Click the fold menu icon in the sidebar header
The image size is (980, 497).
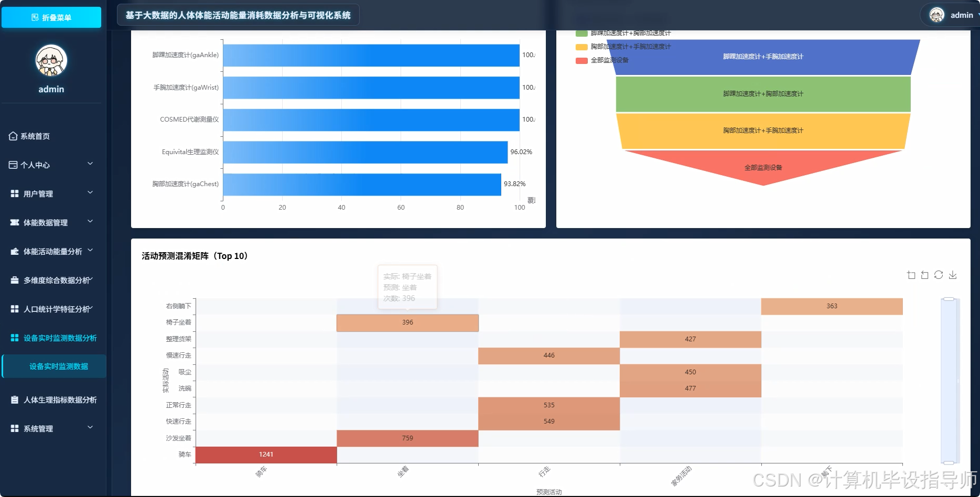click(35, 17)
